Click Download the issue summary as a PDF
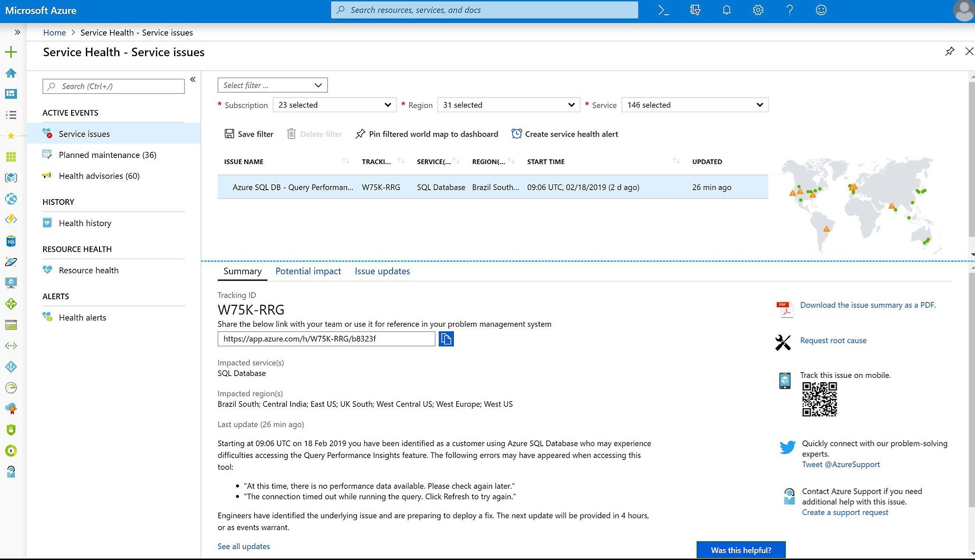Image resolution: width=975 pixels, height=560 pixels. (868, 305)
